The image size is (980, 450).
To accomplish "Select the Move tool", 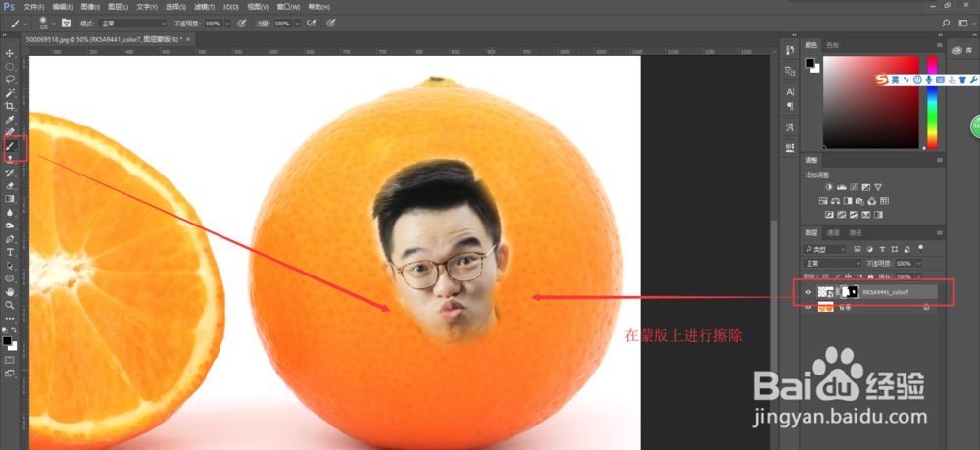I will pyautogui.click(x=10, y=53).
